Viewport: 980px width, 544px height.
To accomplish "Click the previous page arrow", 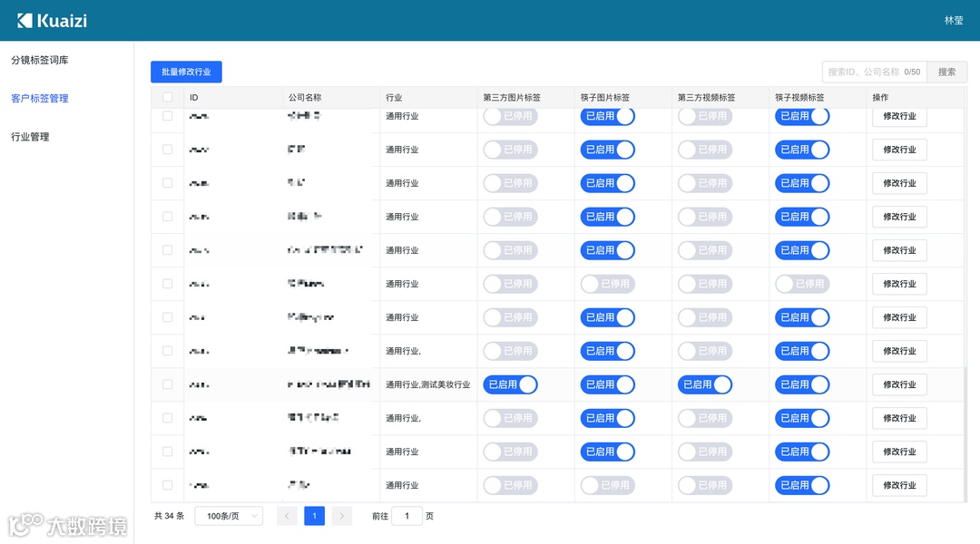I will click(x=287, y=515).
